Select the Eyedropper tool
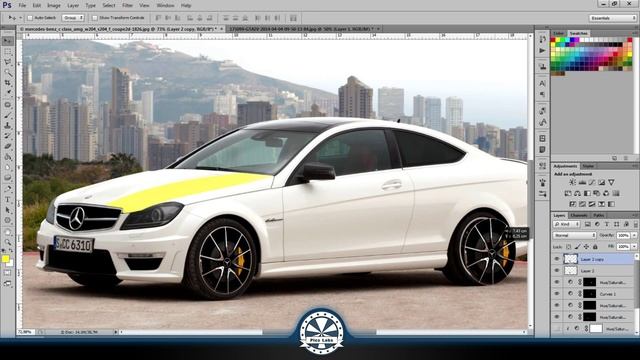Screen dimensions: 640x360 (8, 93)
